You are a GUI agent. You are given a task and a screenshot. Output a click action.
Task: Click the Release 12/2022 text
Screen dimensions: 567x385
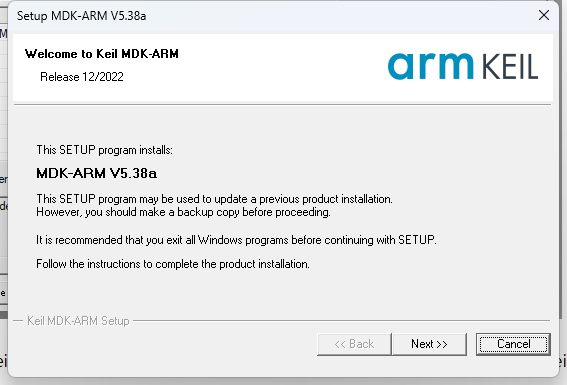(82, 77)
